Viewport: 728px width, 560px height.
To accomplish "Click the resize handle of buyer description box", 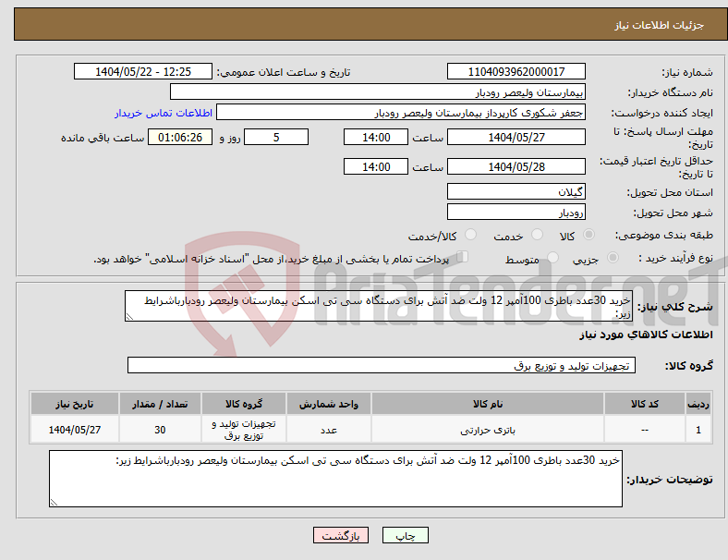I will pyautogui.click(x=54, y=503).
